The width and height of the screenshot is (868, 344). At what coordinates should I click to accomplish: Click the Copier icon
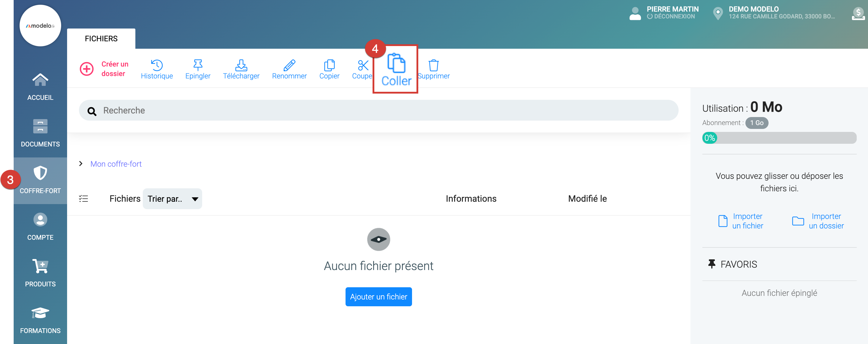[x=329, y=65]
